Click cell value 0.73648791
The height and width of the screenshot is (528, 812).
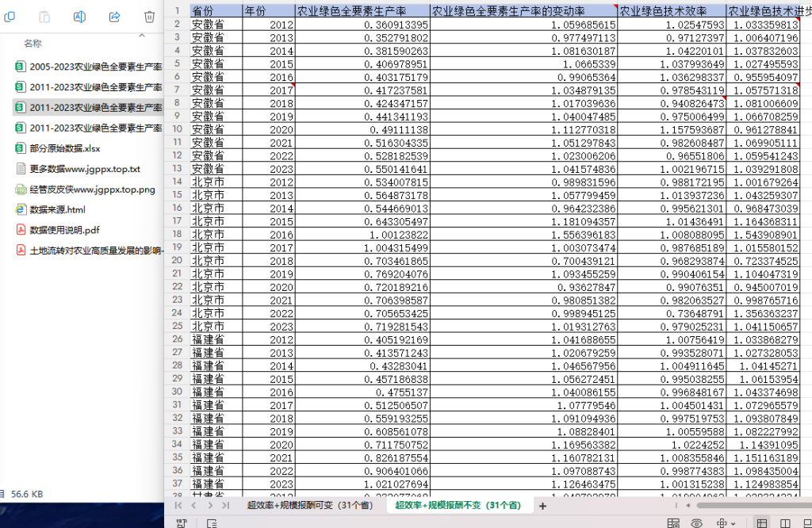[672, 313]
